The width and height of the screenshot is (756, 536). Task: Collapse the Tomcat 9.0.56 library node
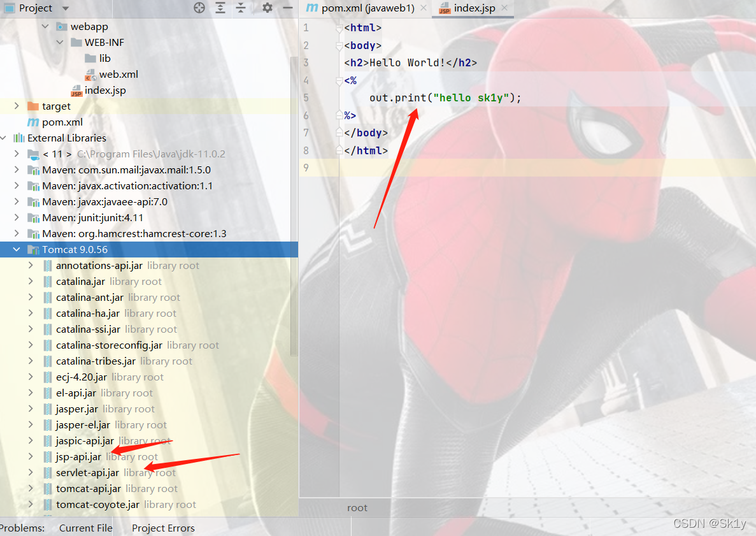17,249
